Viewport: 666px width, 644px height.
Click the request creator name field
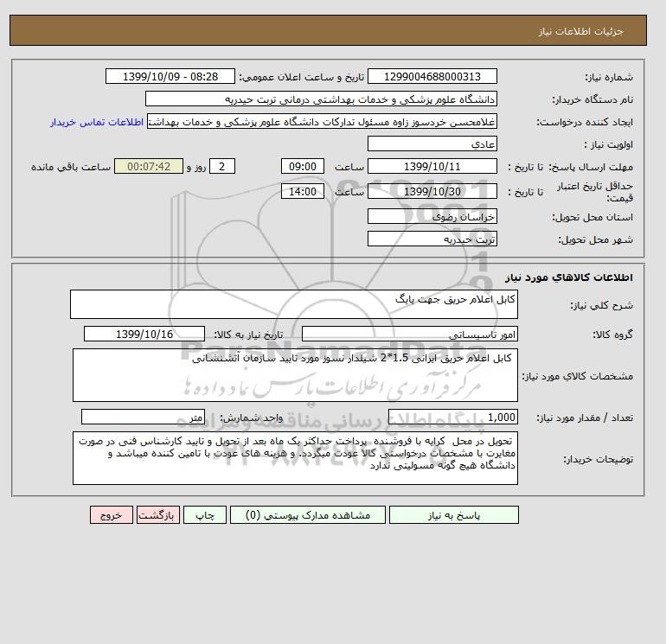[x=322, y=121]
